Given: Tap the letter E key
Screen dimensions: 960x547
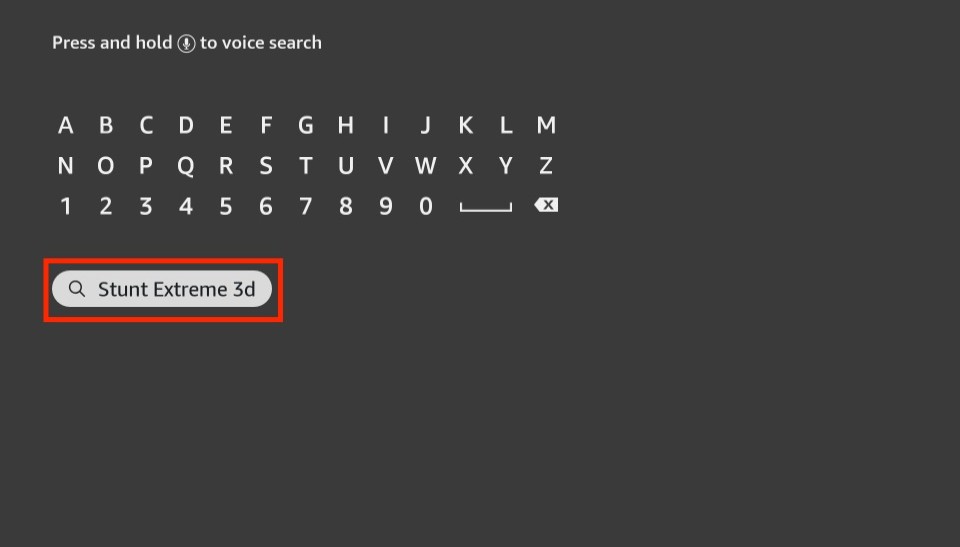Looking at the screenshot, I should [226, 126].
